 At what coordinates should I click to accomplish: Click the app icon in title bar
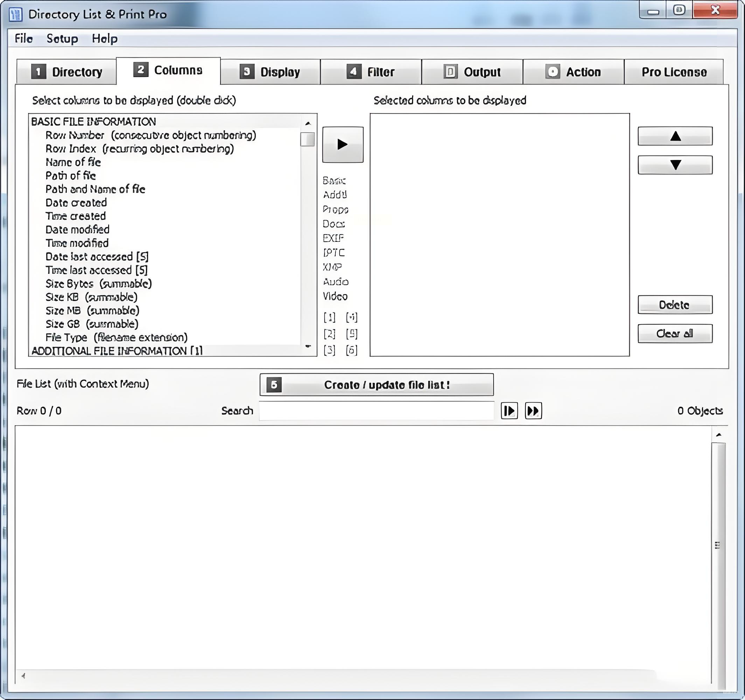15,14
